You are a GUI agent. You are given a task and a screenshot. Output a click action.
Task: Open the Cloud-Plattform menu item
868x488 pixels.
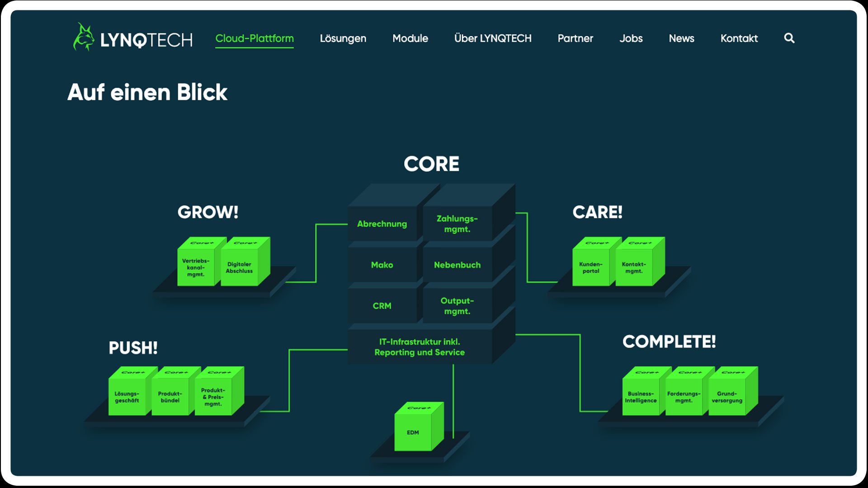[255, 38]
